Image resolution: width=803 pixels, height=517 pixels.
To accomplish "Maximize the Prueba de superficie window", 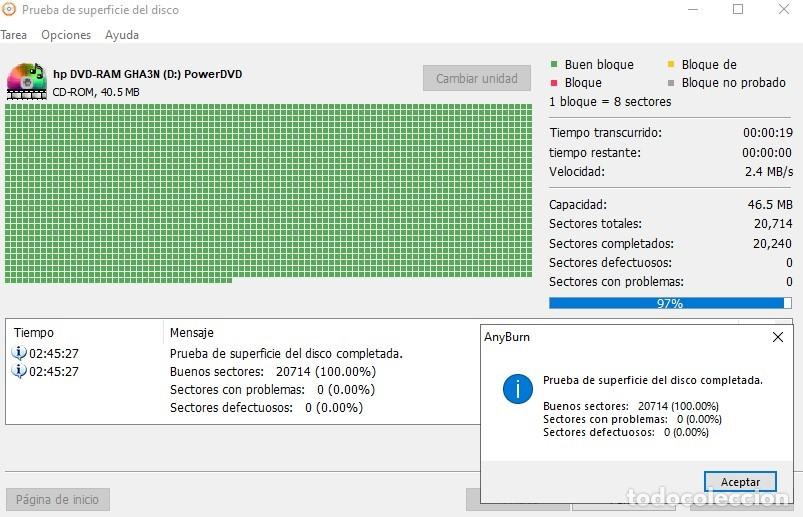I will tap(738, 9).
